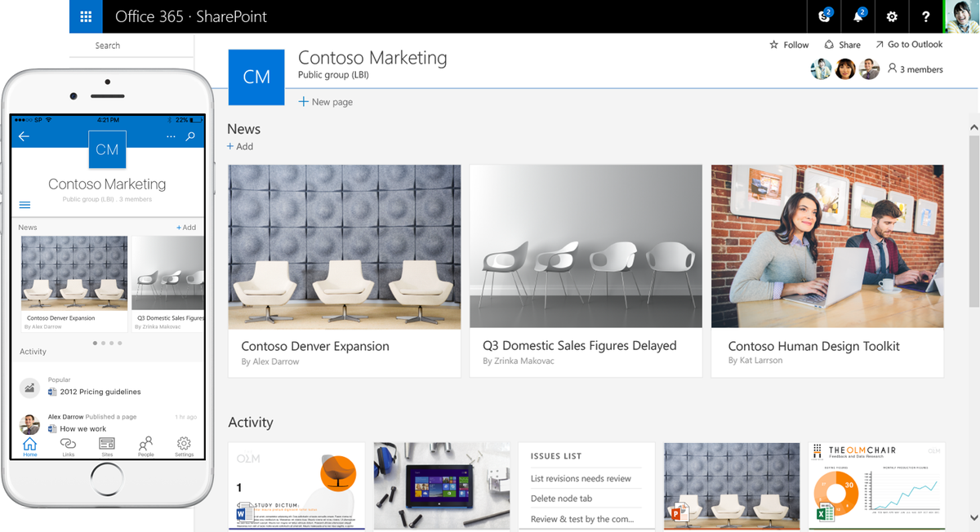980x532 pixels.
Task: Open The OLM Chair Excel activity card
Action: pos(876,486)
